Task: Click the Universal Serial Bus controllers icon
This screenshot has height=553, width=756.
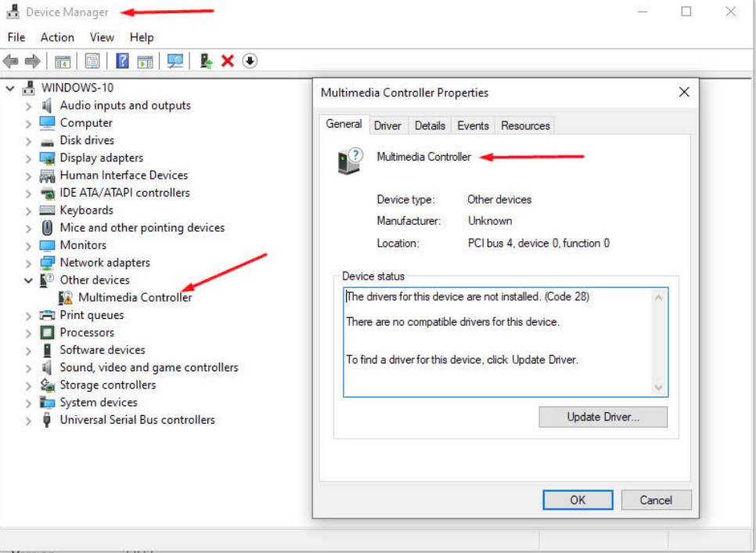Action: click(x=47, y=420)
